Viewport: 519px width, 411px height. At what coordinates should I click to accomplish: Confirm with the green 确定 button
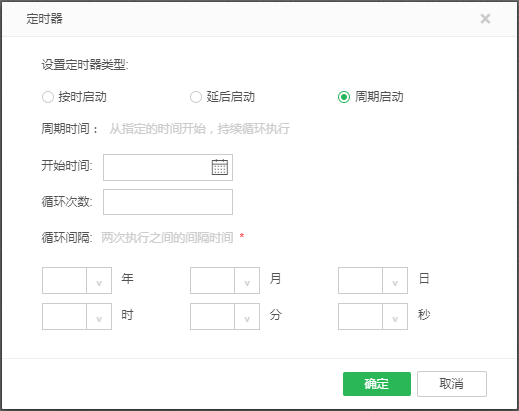pyautogui.click(x=377, y=384)
